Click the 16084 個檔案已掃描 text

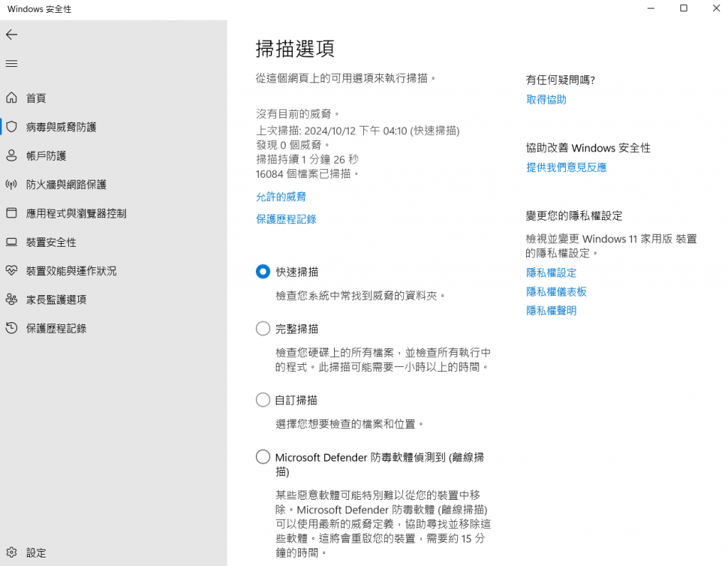[307, 173]
